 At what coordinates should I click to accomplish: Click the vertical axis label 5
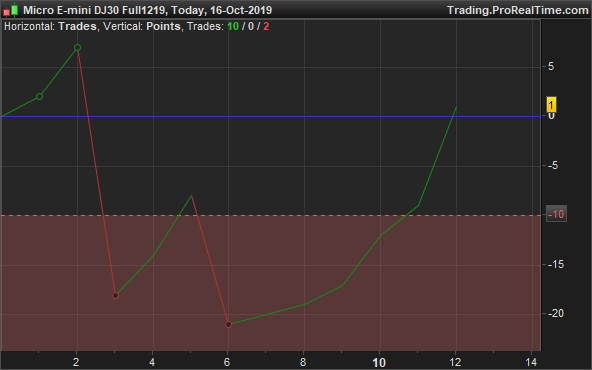coord(551,66)
